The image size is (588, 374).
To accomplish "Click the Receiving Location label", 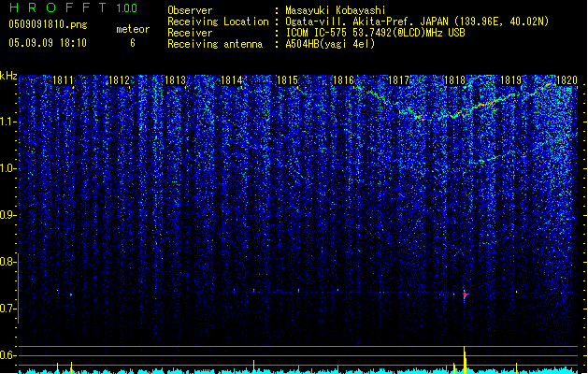I will pyautogui.click(x=218, y=22).
